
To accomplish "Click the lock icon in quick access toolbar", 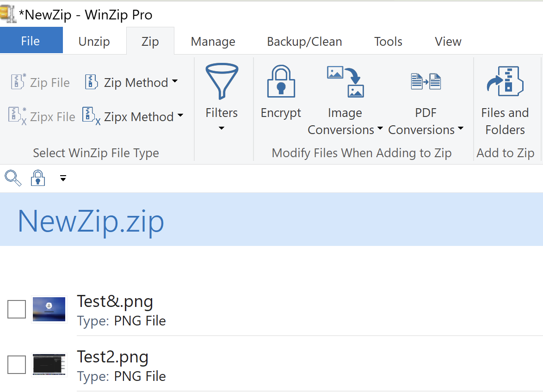I will pyautogui.click(x=37, y=178).
